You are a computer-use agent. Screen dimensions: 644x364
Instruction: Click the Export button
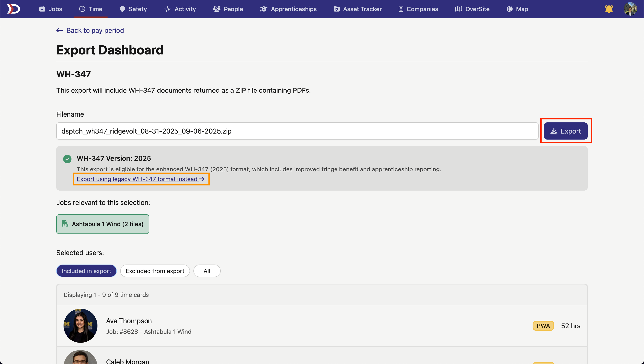click(x=565, y=131)
